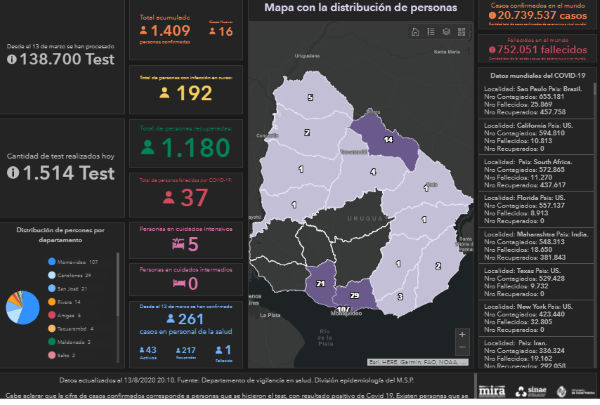Screen dimensions: 600x405
Task: Select the Canelones region labeled 29 on map
Action: (354, 296)
